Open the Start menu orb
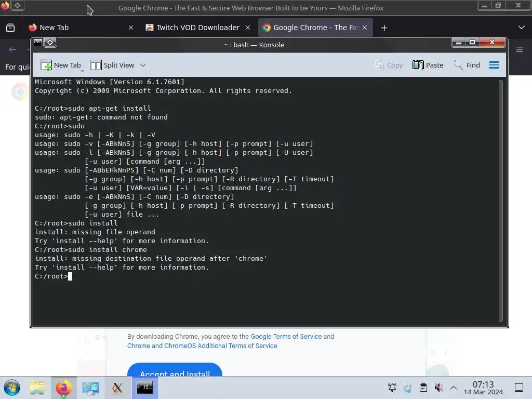Screen dimensions: 532x399 click(12, 388)
